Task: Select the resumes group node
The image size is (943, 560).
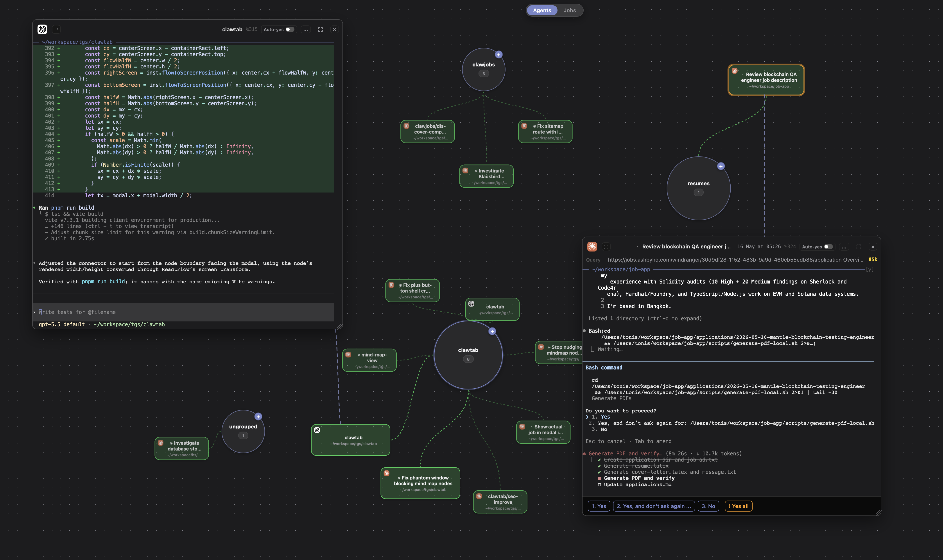Action: point(698,188)
